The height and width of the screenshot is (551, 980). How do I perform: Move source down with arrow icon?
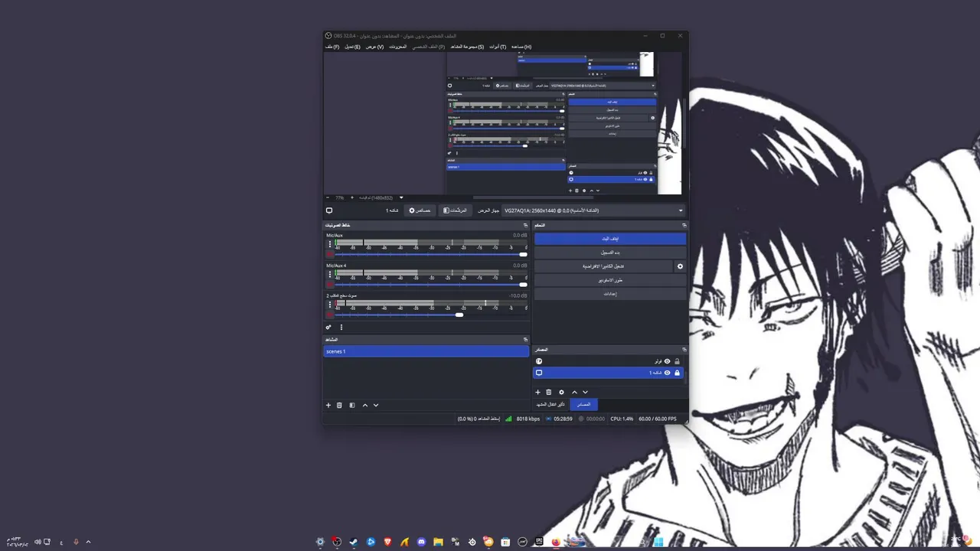coord(586,393)
